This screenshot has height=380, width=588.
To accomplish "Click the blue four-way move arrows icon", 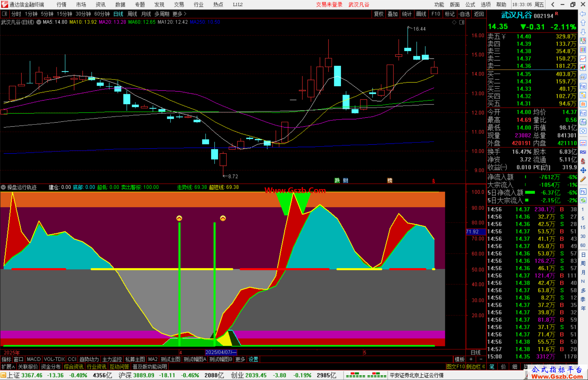I will [x=583, y=170].
